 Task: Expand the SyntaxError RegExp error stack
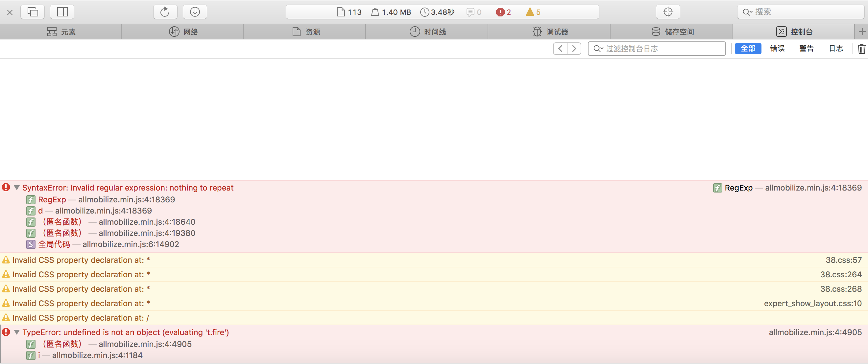click(x=16, y=188)
